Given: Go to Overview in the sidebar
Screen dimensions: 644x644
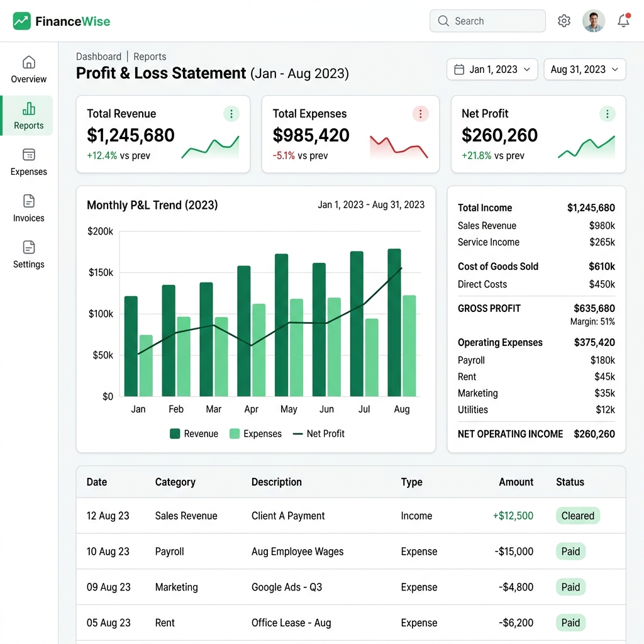Looking at the screenshot, I should [29, 70].
